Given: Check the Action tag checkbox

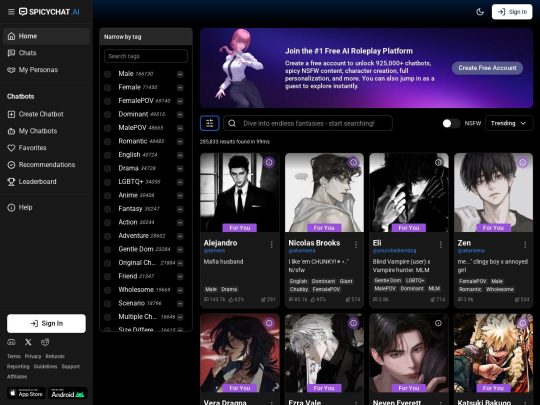Looking at the screenshot, I should click(x=107, y=222).
